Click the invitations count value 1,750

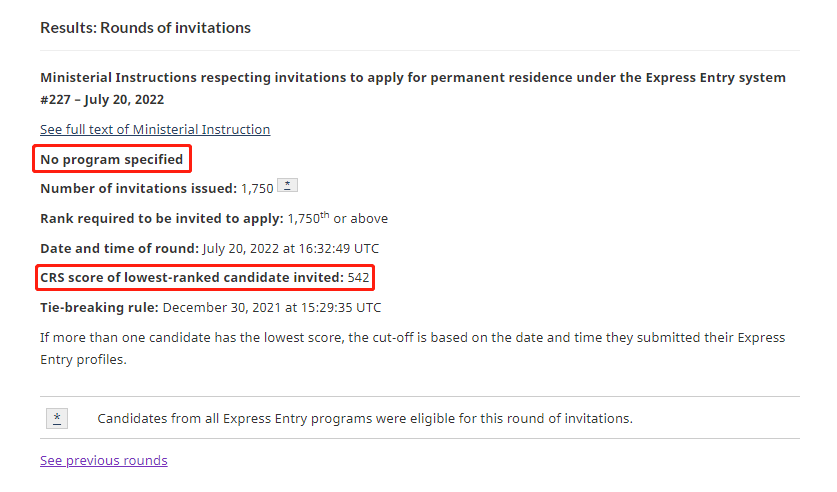257,189
